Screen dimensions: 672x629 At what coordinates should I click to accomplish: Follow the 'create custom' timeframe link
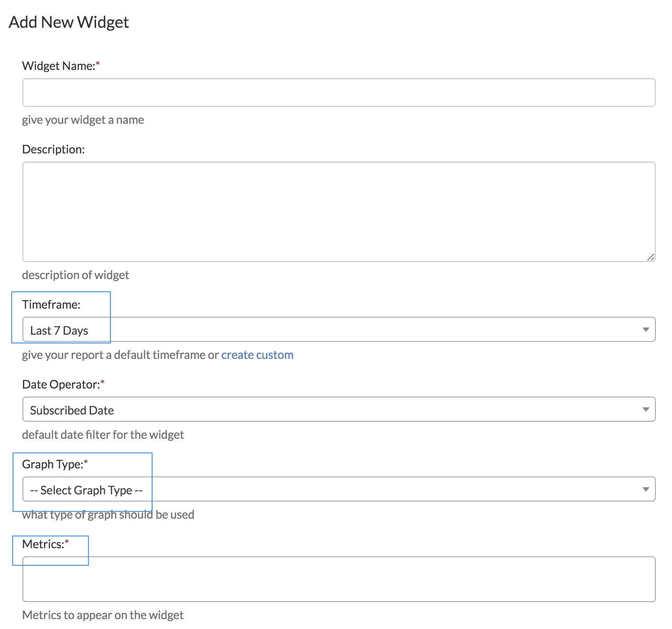click(x=257, y=355)
